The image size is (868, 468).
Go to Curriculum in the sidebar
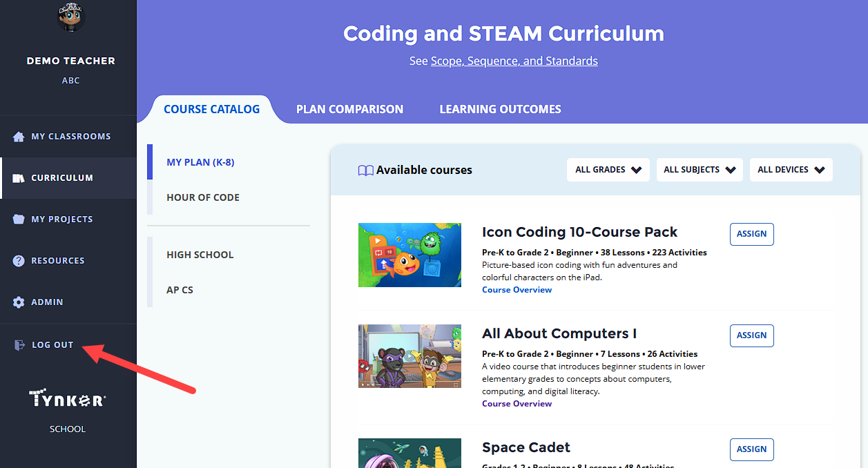[x=68, y=178]
